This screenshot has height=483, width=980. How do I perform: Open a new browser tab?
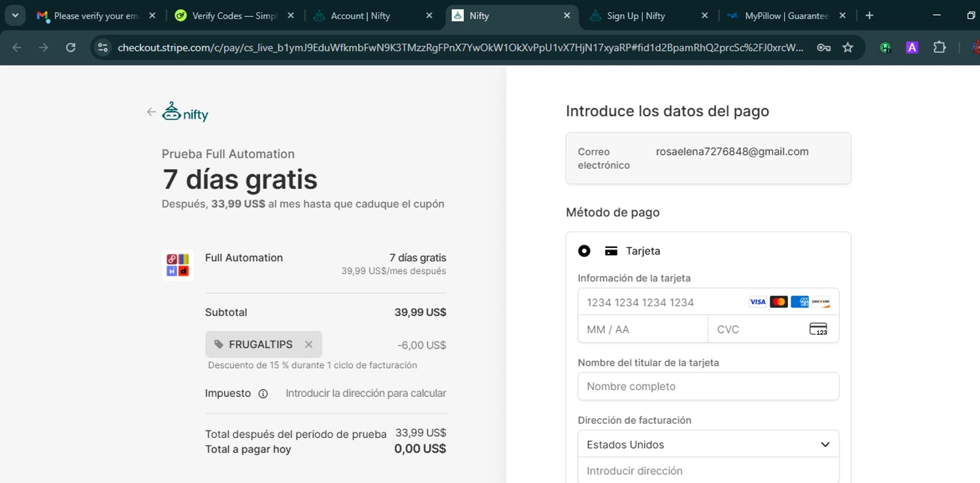tap(869, 16)
